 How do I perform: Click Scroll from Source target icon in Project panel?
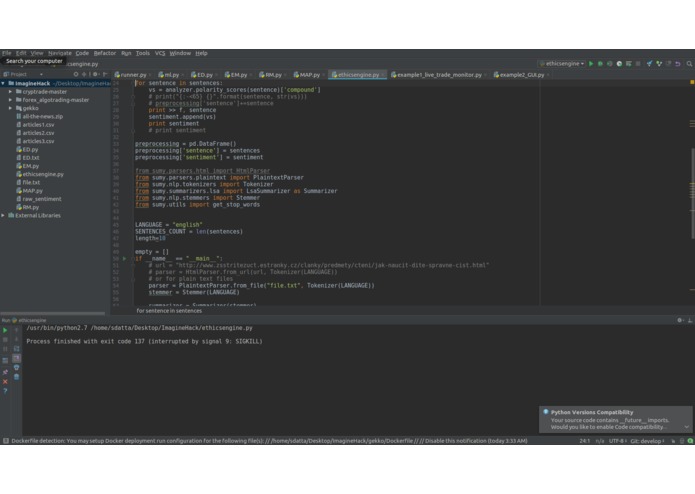76,74
